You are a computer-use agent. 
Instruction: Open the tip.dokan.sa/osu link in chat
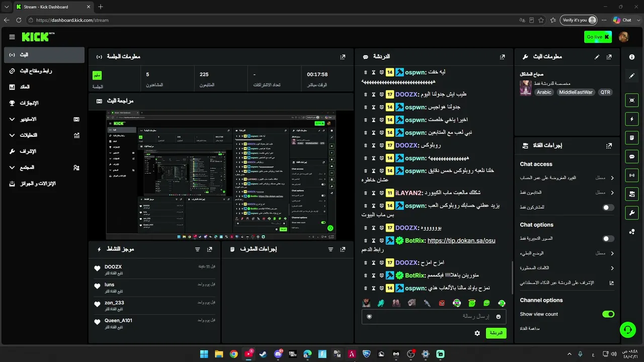pos(461,241)
